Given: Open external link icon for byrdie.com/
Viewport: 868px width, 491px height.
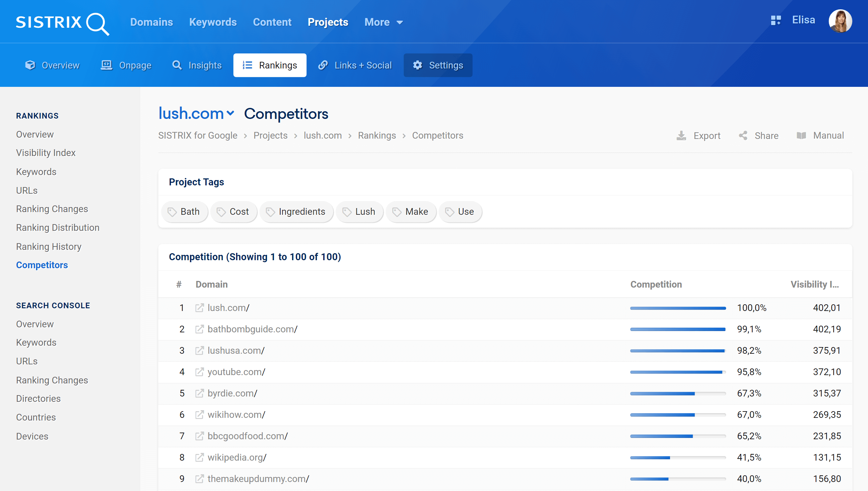Looking at the screenshot, I should tap(200, 393).
